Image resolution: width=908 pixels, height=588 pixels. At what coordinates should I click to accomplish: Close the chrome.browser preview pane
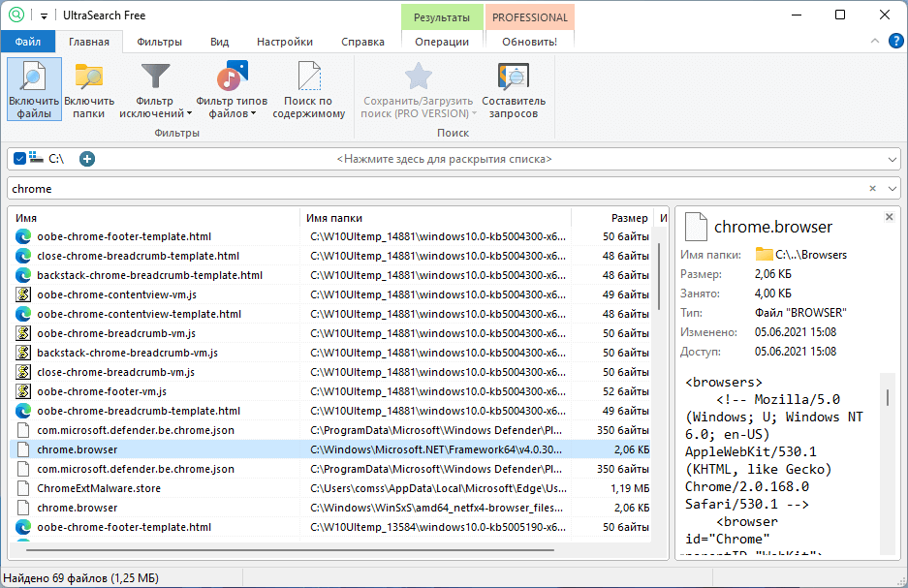click(890, 217)
